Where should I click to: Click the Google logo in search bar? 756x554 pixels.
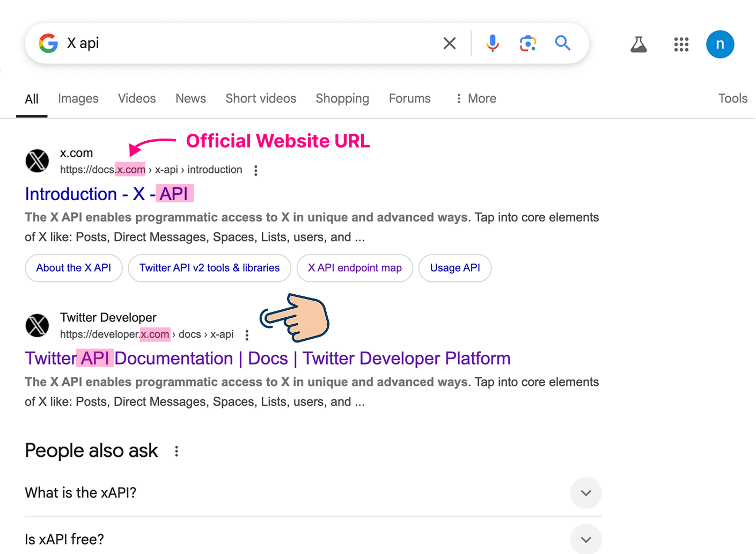coord(48,43)
